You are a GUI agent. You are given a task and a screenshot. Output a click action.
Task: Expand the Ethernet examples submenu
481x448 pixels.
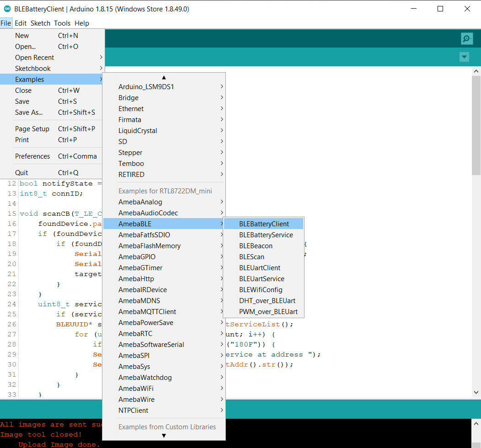click(x=164, y=109)
